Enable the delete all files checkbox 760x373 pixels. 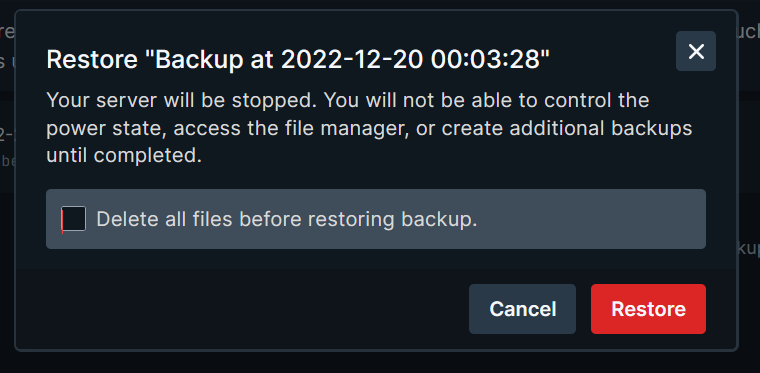click(74, 219)
